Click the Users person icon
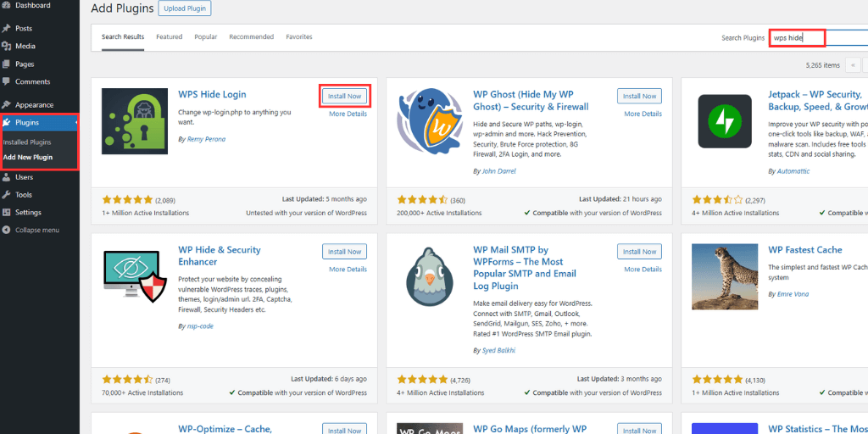 [6, 177]
